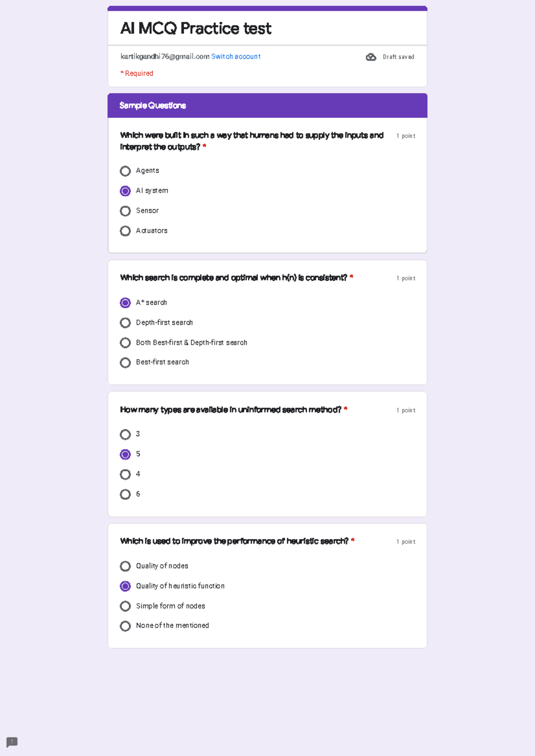Choose Simple form of nodes answer
The image size is (535, 756).
[125, 606]
